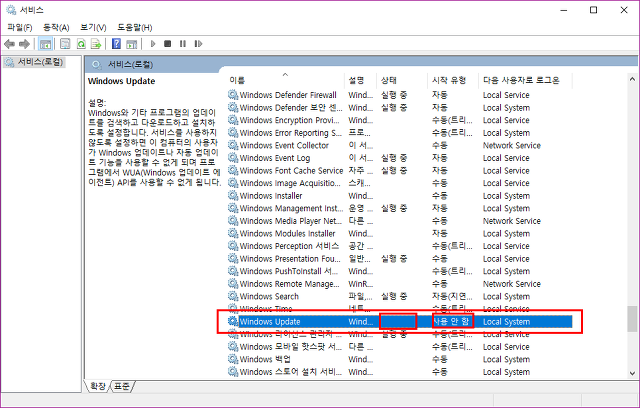This screenshot has height=408, width=640.
Task: Click the scrollbar down arrow
Action: pyautogui.click(x=632, y=373)
